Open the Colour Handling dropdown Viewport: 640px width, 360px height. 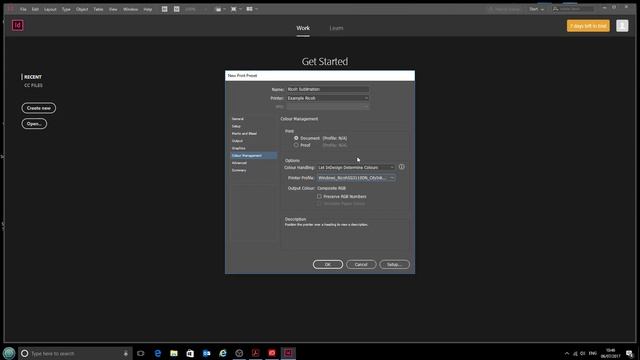(x=356, y=167)
